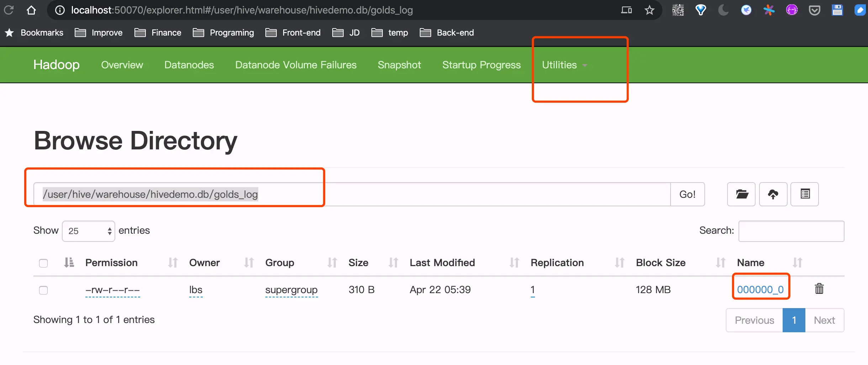Image resolution: width=868 pixels, height=365 pixels.
Task: Open the Show entries count dropdown
Action: [89, 231]
